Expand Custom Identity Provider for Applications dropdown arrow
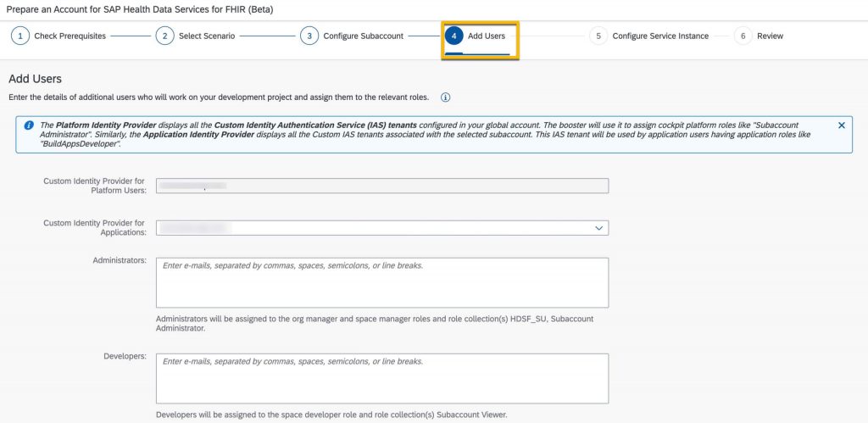The width and height of the screenshot is (868, 423). [x=598, y=228]
